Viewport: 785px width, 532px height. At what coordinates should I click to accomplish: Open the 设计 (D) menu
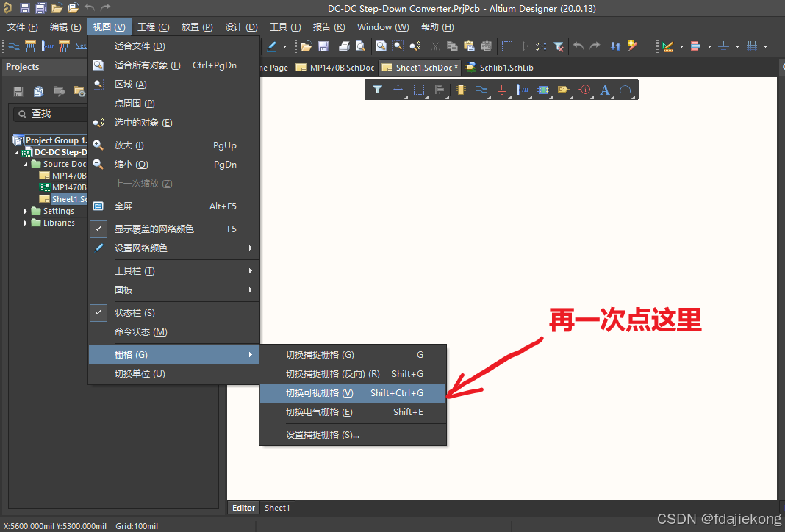pos(241,27)
